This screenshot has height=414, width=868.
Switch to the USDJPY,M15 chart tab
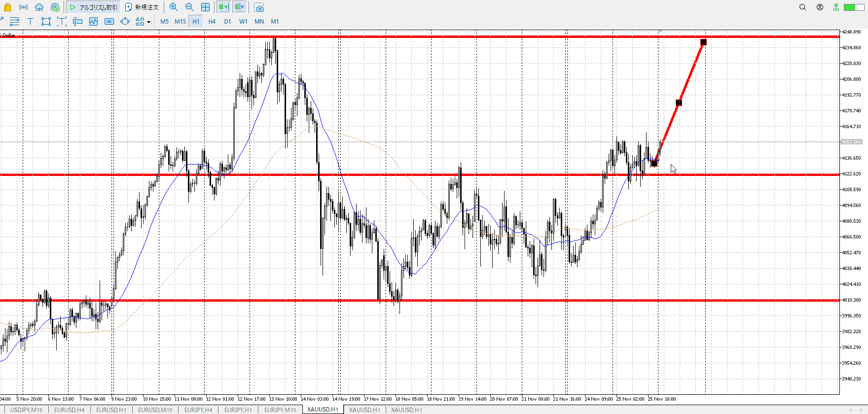pos(27,410)
